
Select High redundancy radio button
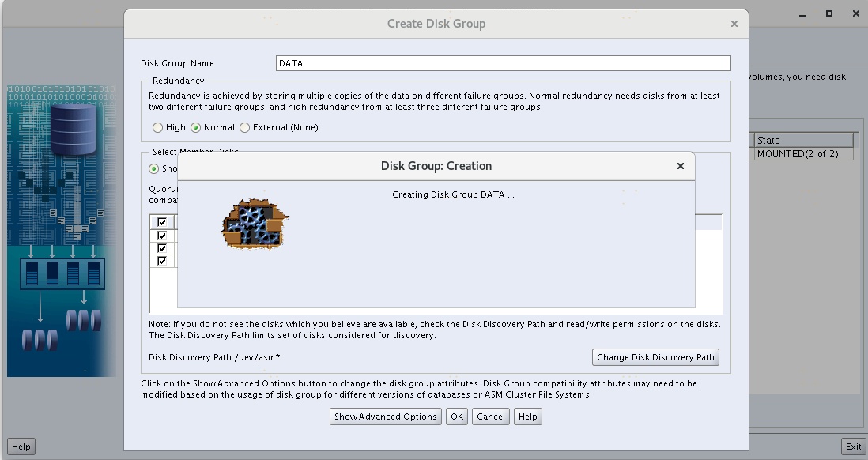click(158, 127)
